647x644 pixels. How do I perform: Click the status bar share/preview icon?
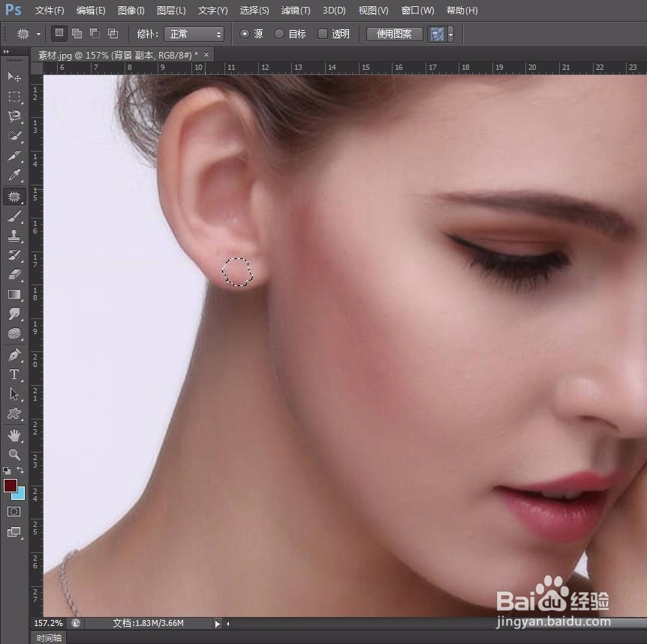pos(76,624)
